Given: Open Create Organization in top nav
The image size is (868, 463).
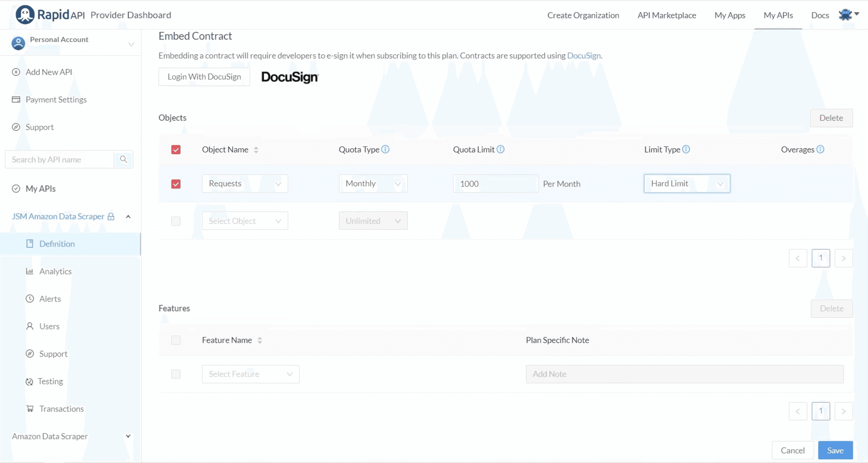Looking at the screenshot, I should point(583,15).
